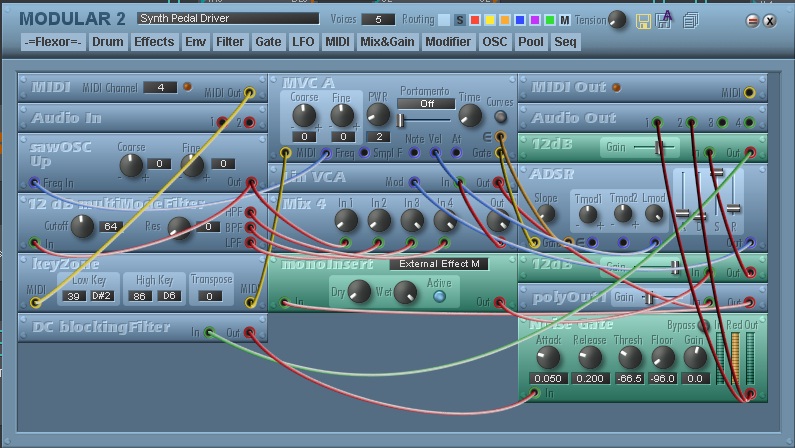
Task: Click the Lin VCA Mod jack
Action: point(414,182)
